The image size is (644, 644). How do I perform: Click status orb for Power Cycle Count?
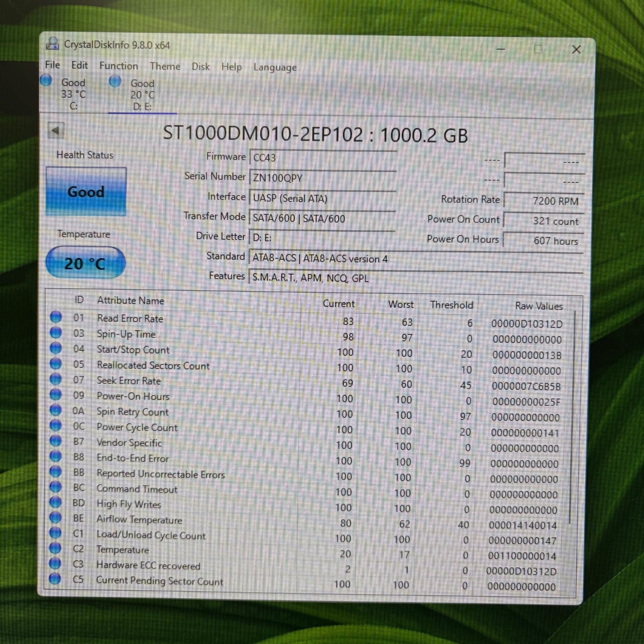click(x=56, y=425)
